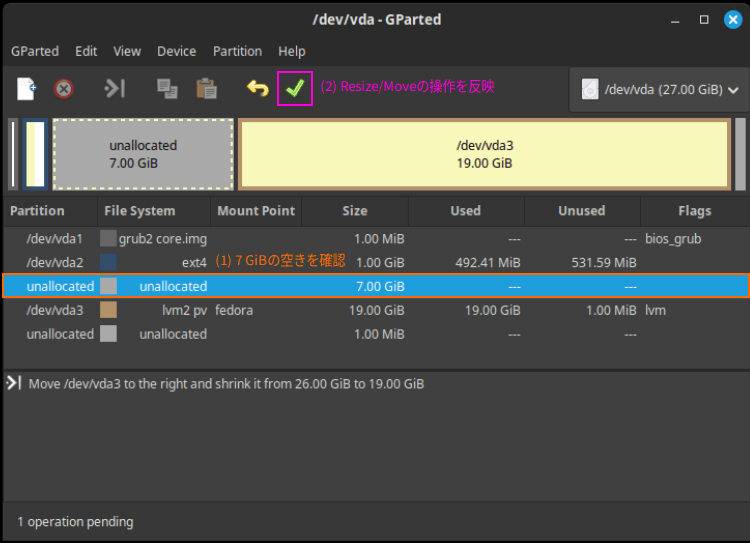Click the New partition toolbar icon
Screen dimensions: 750x543
(x=26, y=89)
